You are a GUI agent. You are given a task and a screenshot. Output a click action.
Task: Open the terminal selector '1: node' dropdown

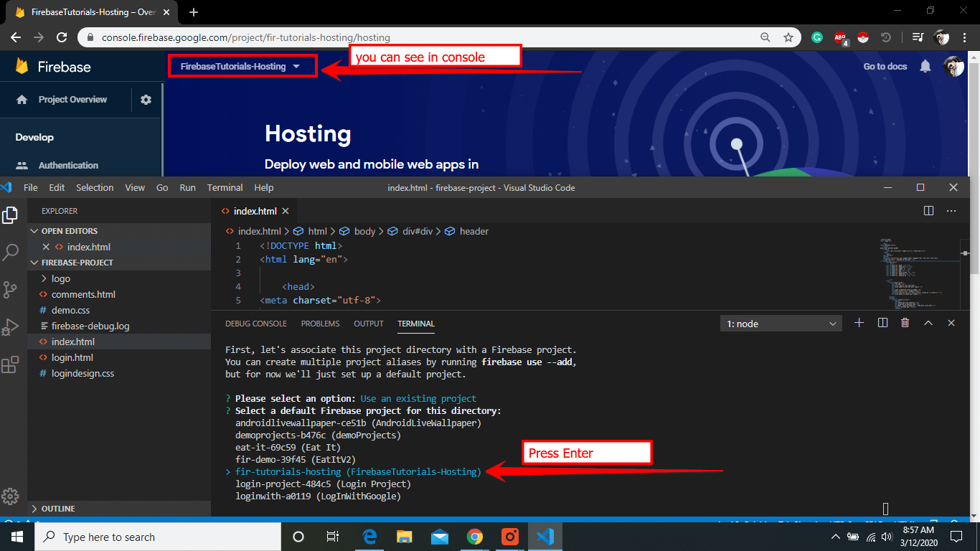pos(781,324)
